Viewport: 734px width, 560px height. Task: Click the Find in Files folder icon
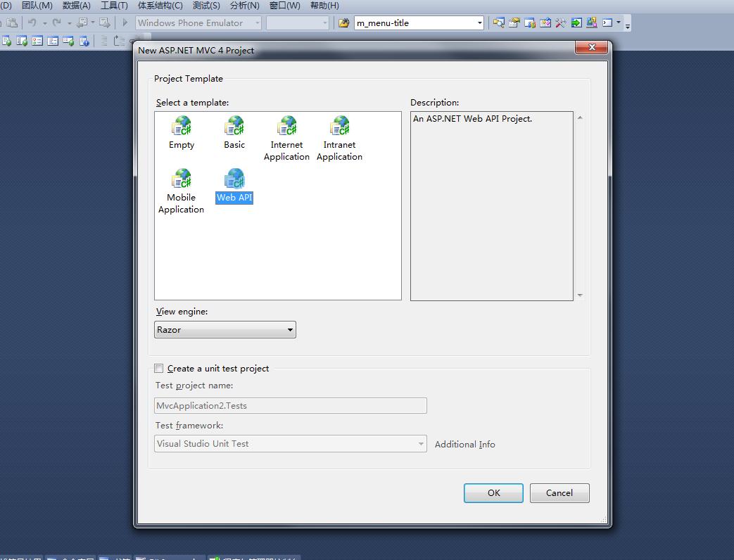pyautogui.click(x=343, y=23)
